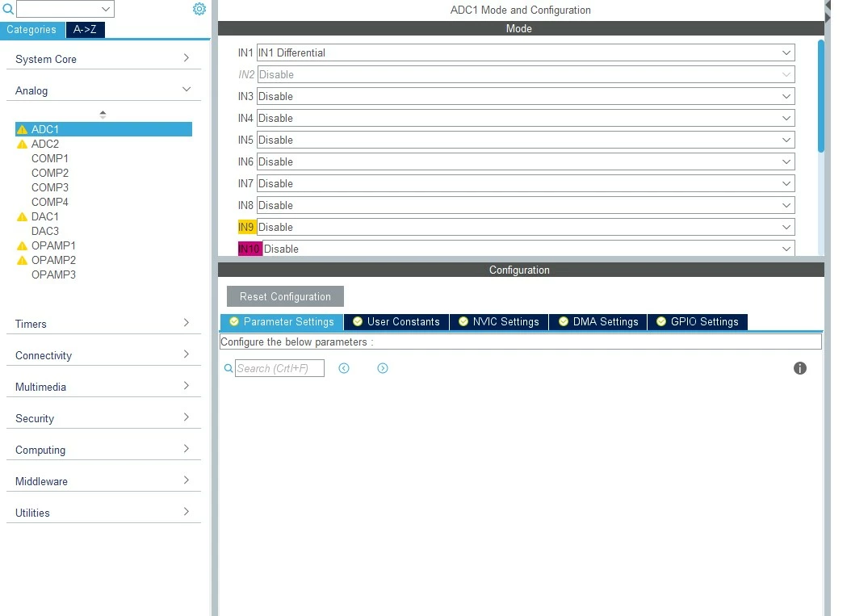Switch to the A->Z tab
847x616 pixels.
pos(85,30)
